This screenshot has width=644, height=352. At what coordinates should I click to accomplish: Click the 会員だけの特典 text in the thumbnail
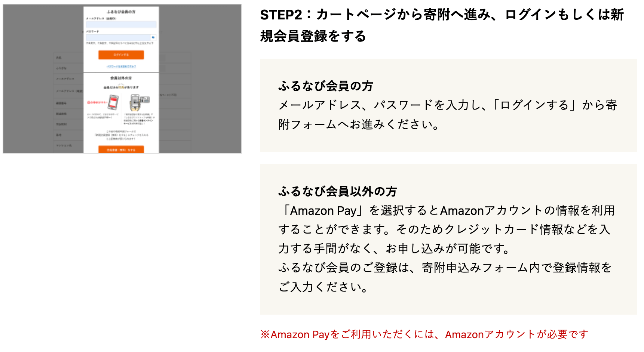(121, 87)
